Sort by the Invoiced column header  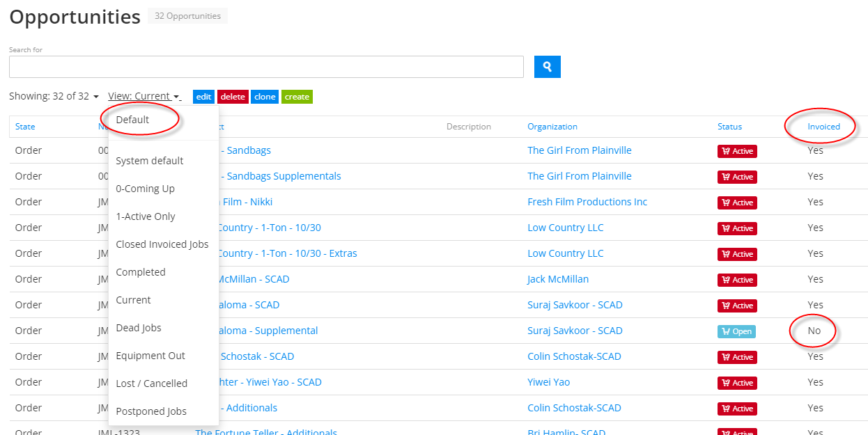click(x=823, y=127)
